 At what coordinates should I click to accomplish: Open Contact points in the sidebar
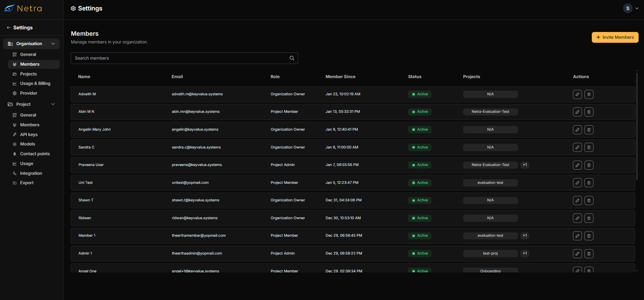pyautogui.click(x=35, y=154)
